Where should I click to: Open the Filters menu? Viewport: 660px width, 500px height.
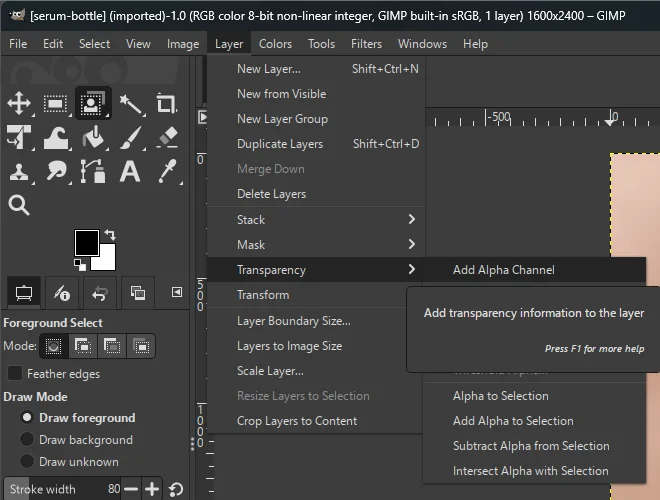tap(366, 44)
